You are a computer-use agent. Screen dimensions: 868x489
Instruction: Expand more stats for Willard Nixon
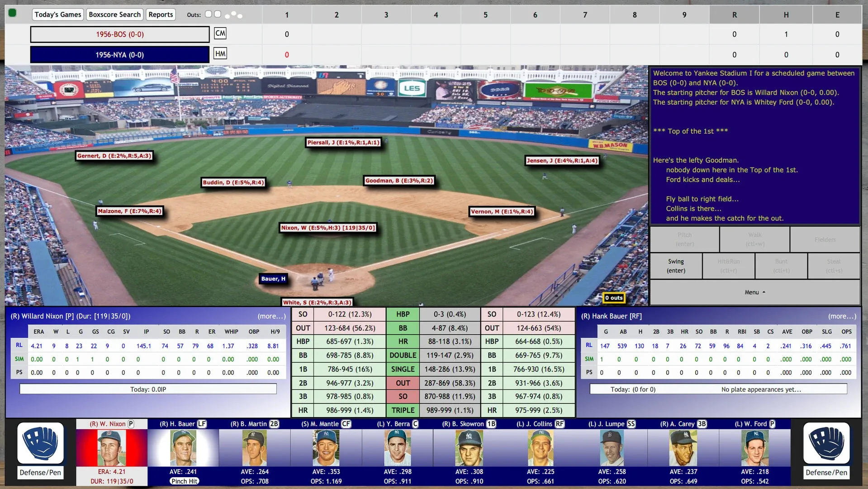pos(271,316)
